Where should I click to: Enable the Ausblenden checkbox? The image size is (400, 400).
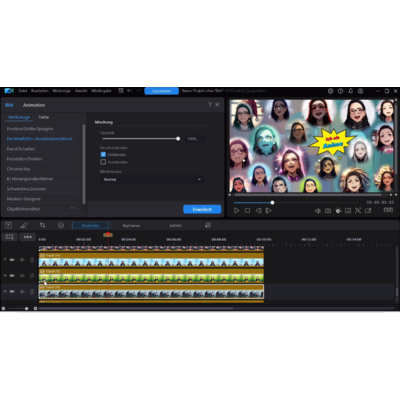[x=103, y=162]
